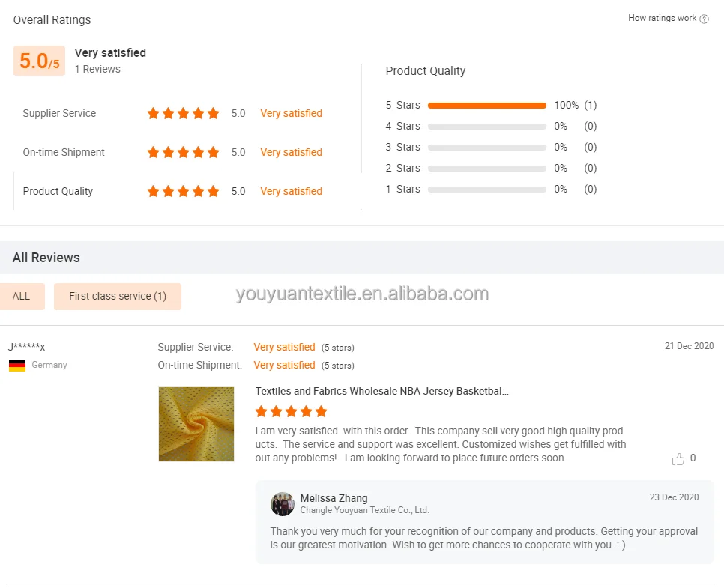Click the 4 Stars rating bar

coord(486,127)
